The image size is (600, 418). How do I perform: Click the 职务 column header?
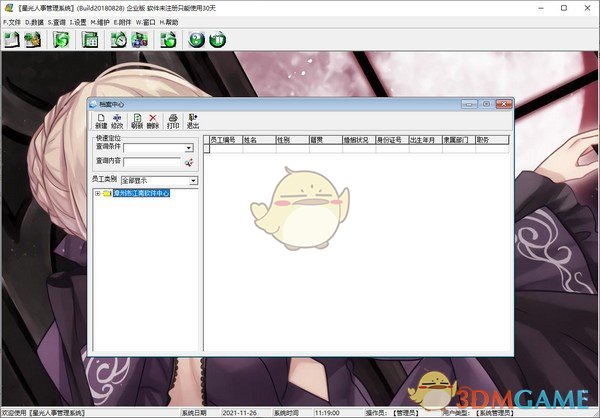pos(492,140)
